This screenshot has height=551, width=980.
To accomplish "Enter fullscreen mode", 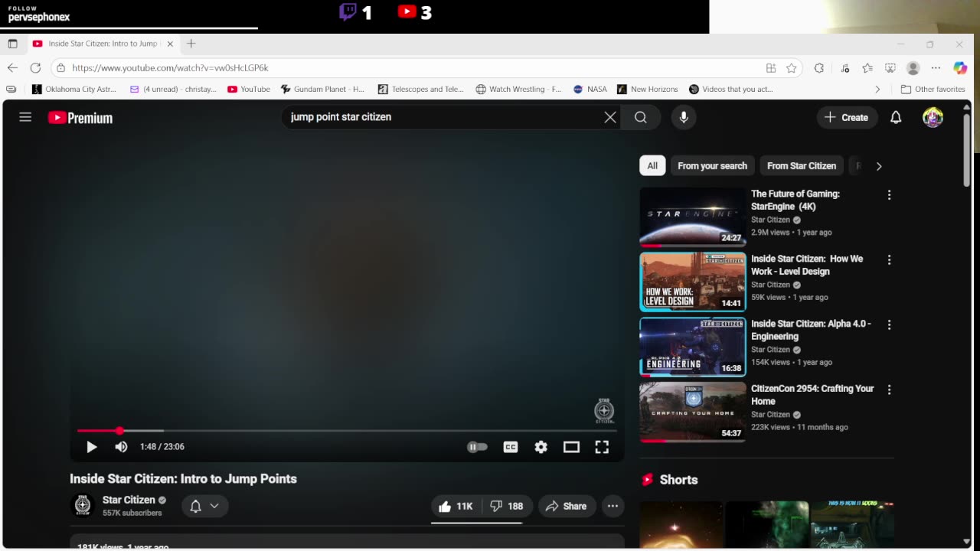I will 602,447.
